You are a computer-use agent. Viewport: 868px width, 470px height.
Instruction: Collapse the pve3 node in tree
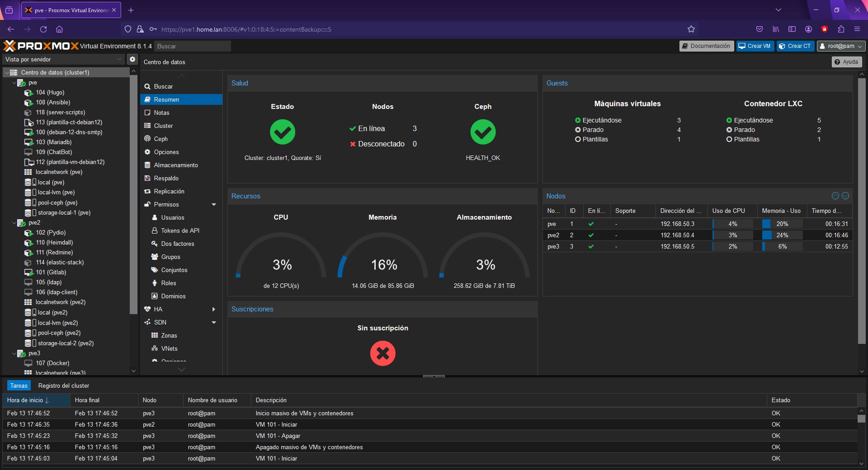coord(14,353)
